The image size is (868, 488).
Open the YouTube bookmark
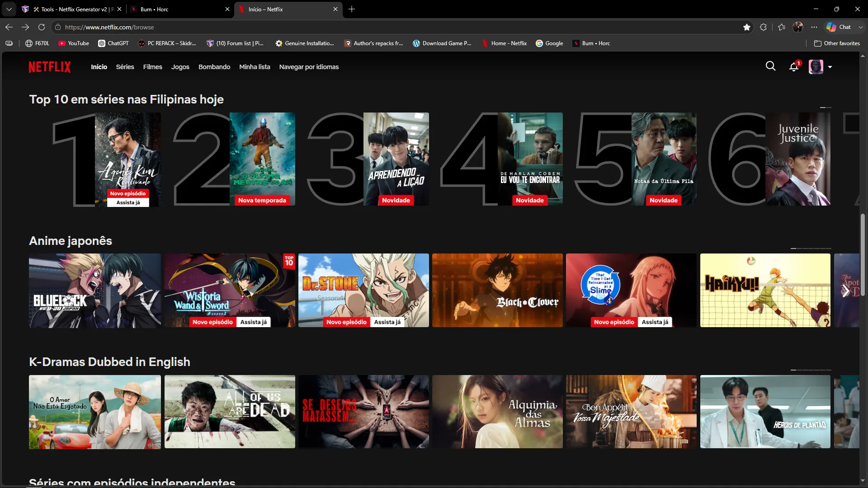click(74, 43)
